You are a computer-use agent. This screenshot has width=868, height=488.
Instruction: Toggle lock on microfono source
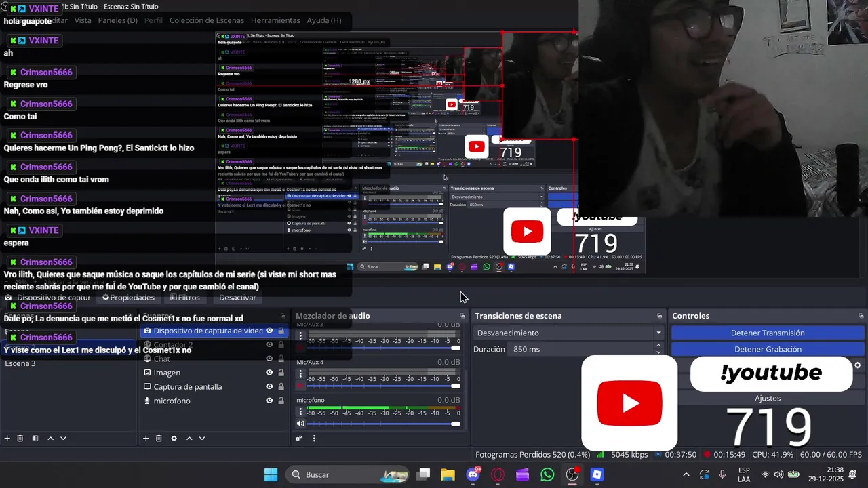click(281, 401)
